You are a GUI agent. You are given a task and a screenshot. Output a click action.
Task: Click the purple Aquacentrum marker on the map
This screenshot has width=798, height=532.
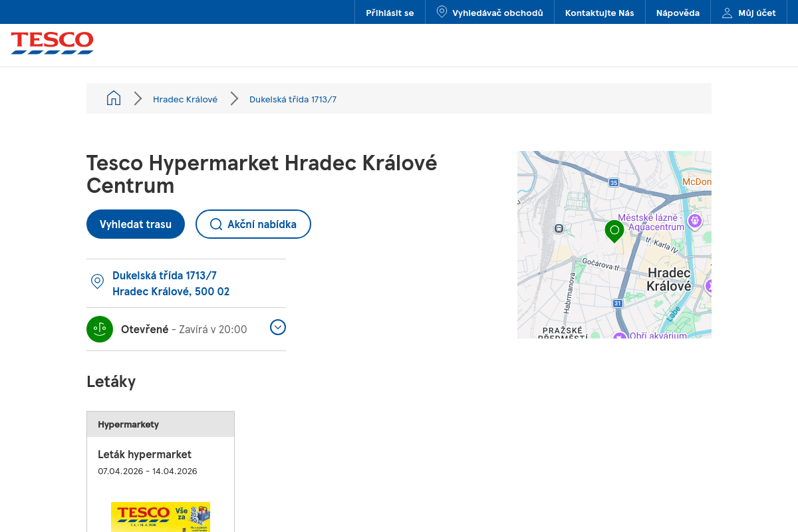[695, 221]
